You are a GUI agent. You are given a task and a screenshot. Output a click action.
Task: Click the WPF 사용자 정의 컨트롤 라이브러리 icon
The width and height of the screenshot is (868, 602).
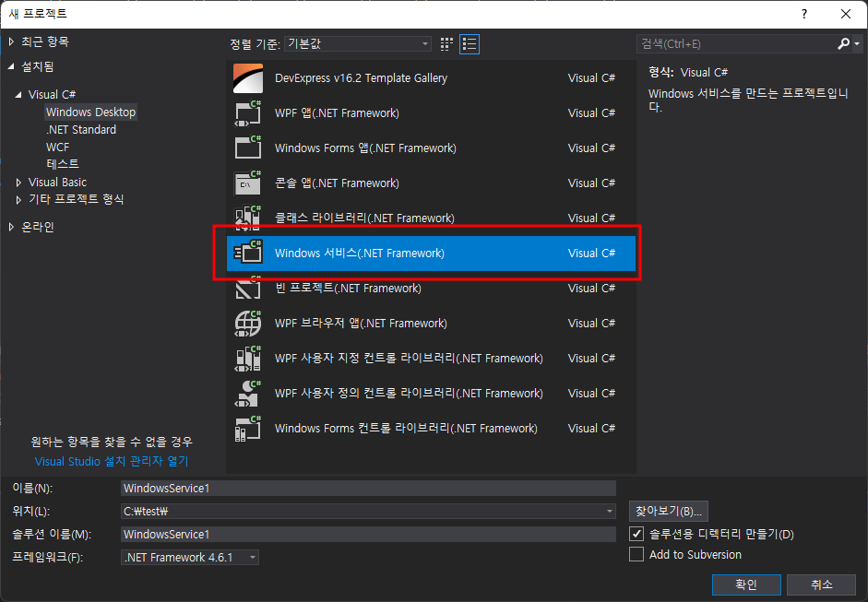point(248,394)
